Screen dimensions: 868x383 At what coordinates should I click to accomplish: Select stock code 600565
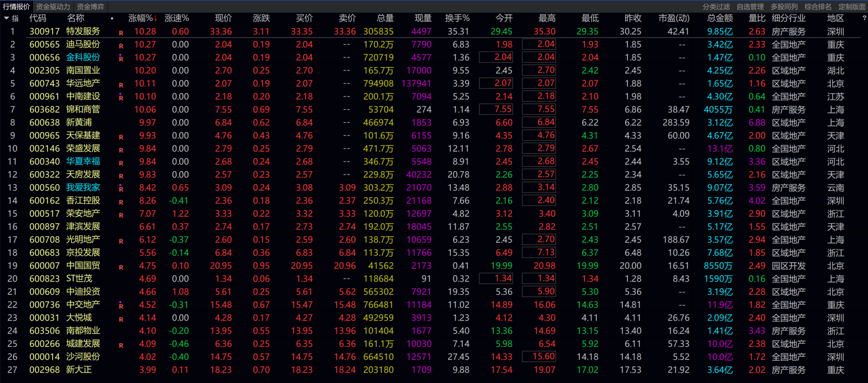(44, 45)
